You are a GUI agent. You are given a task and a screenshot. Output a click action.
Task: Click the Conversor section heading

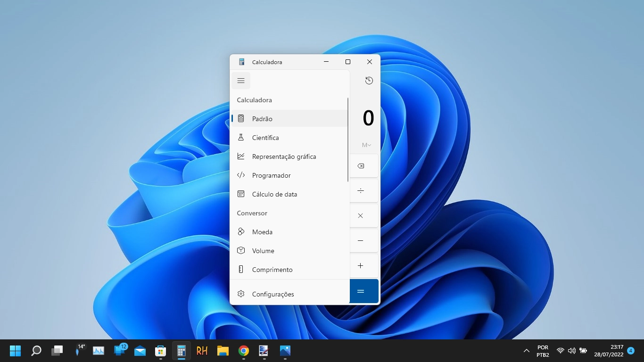click(252, 213)
